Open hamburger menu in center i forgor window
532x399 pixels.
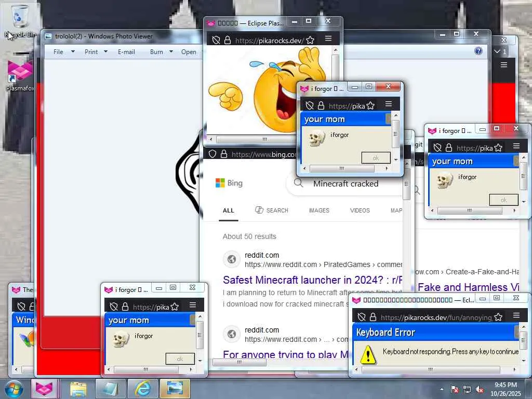click(389, 104)
